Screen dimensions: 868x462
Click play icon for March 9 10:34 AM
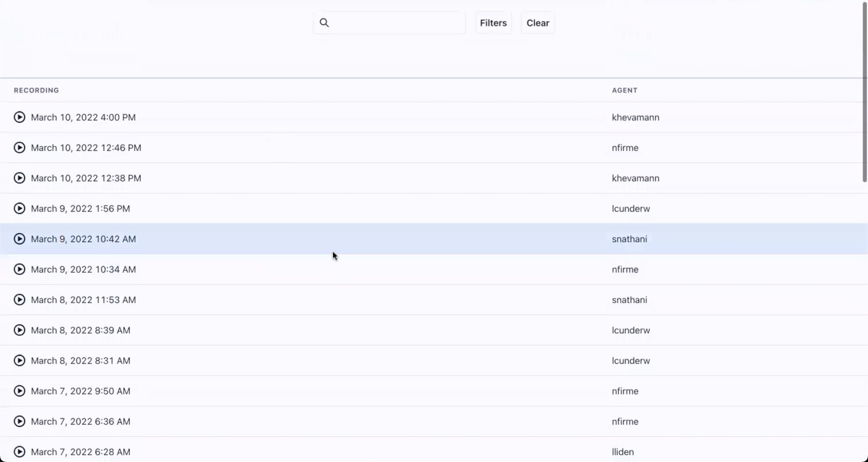coord(20,269)
